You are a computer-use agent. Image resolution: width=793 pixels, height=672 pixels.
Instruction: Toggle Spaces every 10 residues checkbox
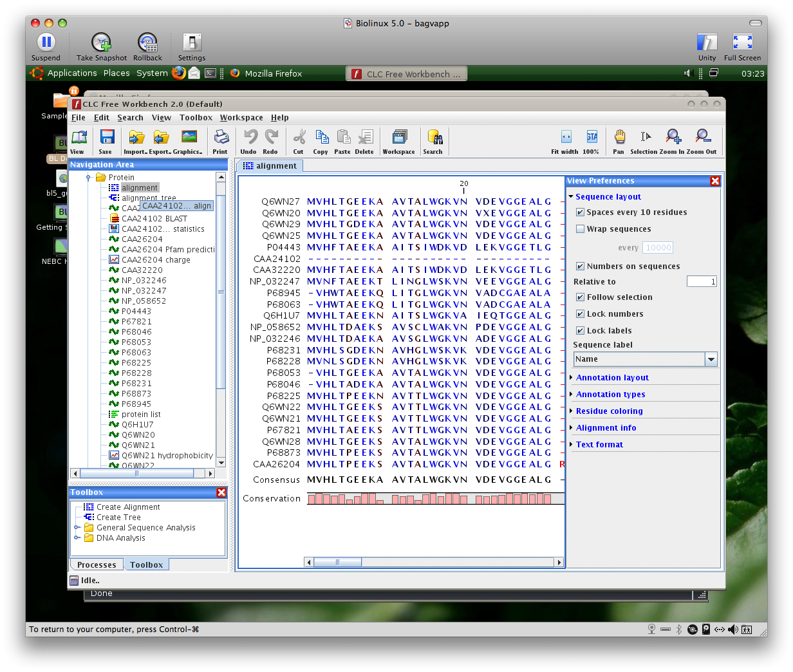580,212
